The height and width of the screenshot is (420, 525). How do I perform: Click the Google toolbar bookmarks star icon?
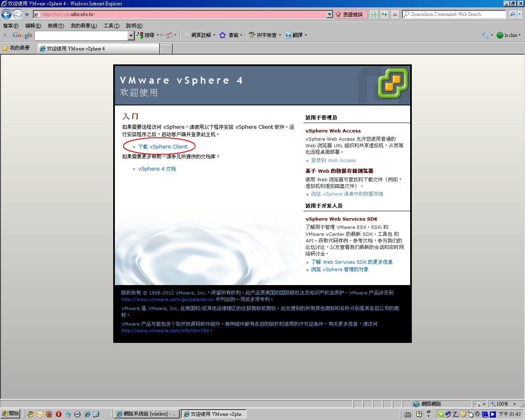click(222, 35)
